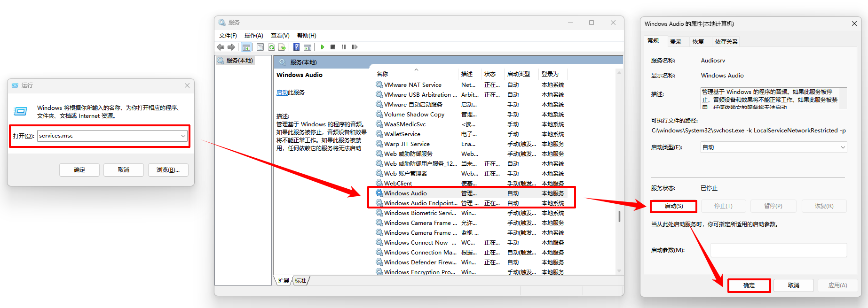
Task: Maximize the Services window
Action: pos(592,23)
